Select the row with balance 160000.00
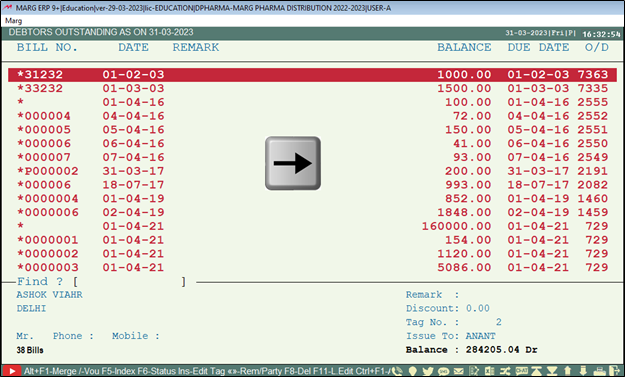The height and width of the screenshot is (377, 625). pyautogui.click(x=312, y=226)
